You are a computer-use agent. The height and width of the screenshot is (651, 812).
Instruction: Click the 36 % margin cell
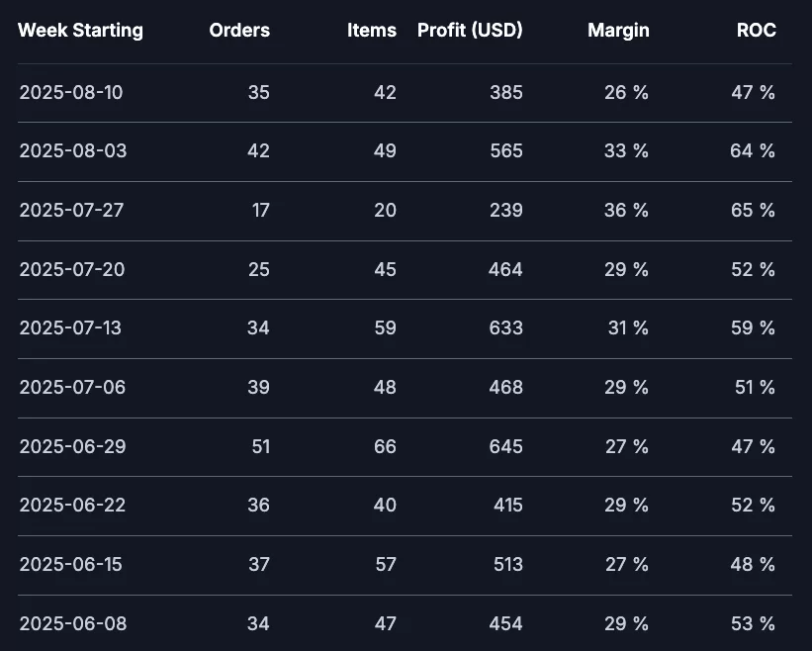pyautogui.click(x=626, y=211)
